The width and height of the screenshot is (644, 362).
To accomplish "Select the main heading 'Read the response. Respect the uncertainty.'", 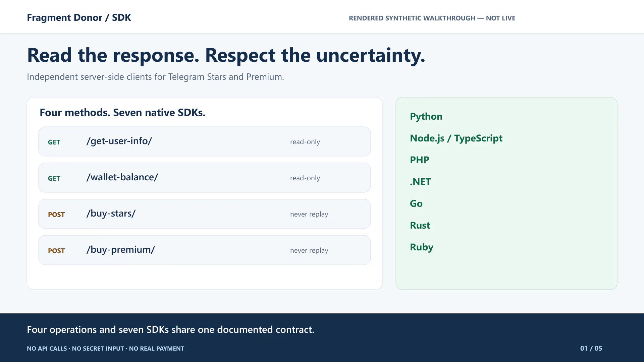I will pyautogui.click(x=226, y=55).
